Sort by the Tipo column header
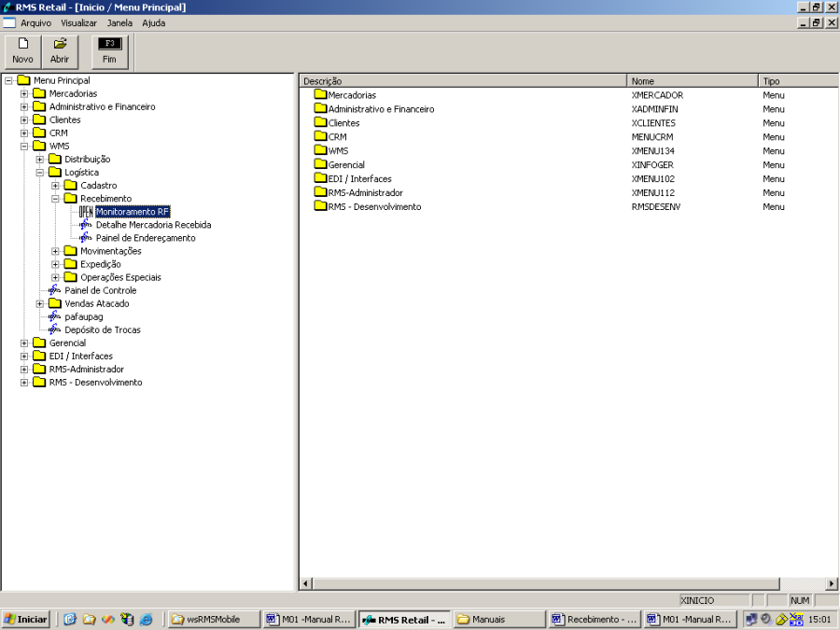The width and height of the screenshot is (840, 630). click(798, 81)
